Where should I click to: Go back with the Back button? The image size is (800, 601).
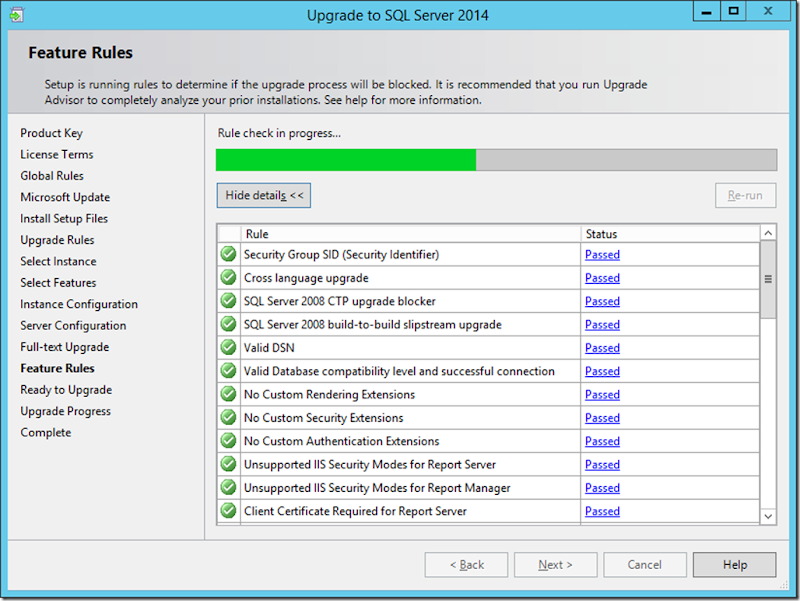click(466, 565)
